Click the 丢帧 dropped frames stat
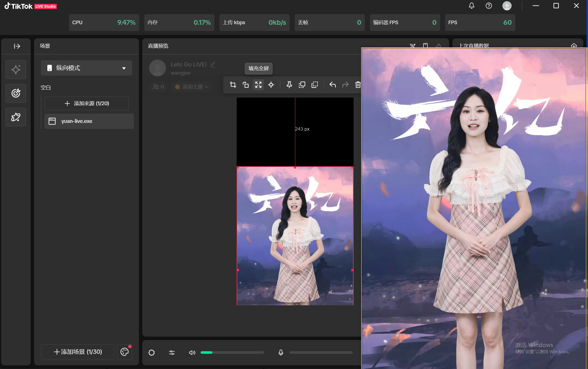The width and height of the screenshot is (588, 369). (330, 23)
